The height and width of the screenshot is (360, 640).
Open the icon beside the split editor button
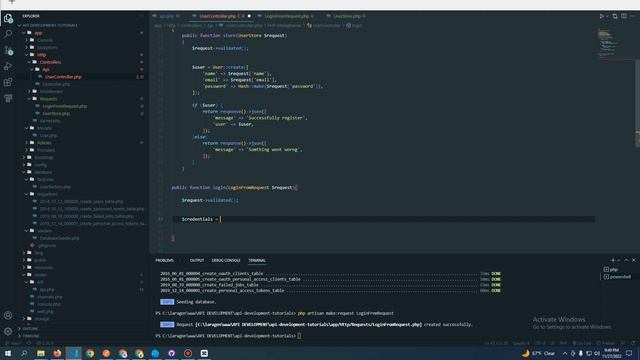pyautogui.click(x=615, y=16)
